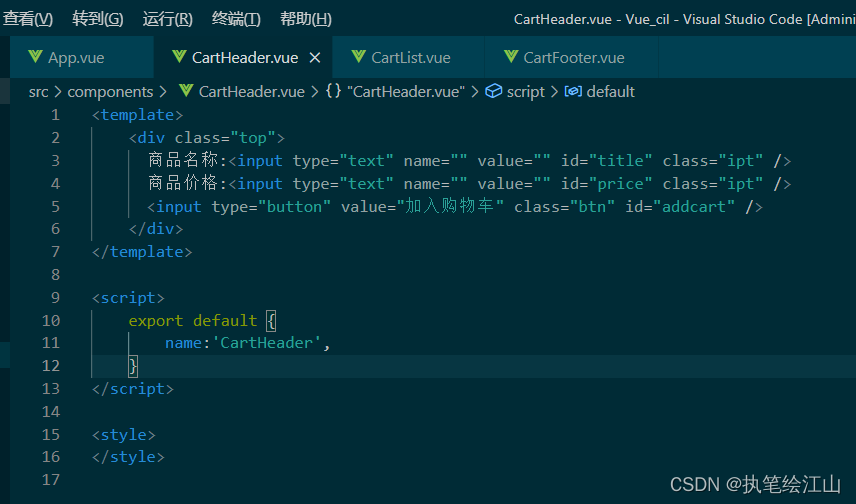Click the closing </template> tag
856x504 pixels.
[x=142, y=252]
